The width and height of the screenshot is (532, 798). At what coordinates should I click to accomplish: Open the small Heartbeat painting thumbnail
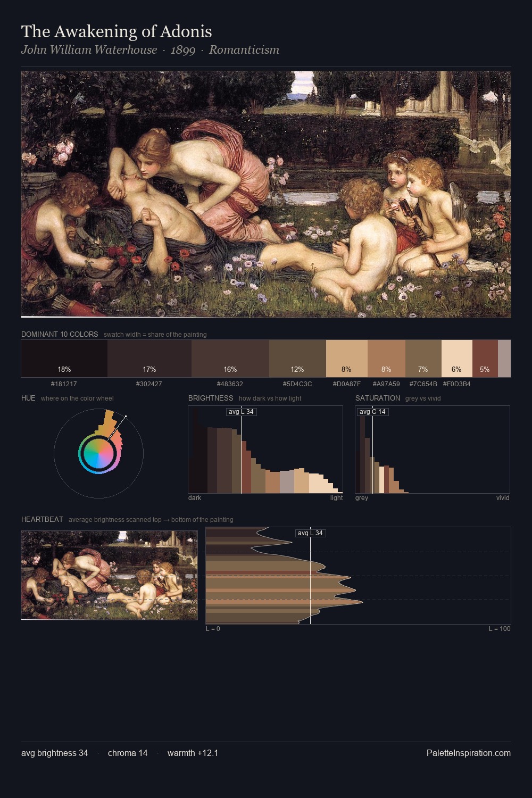[x=109, y=575]
